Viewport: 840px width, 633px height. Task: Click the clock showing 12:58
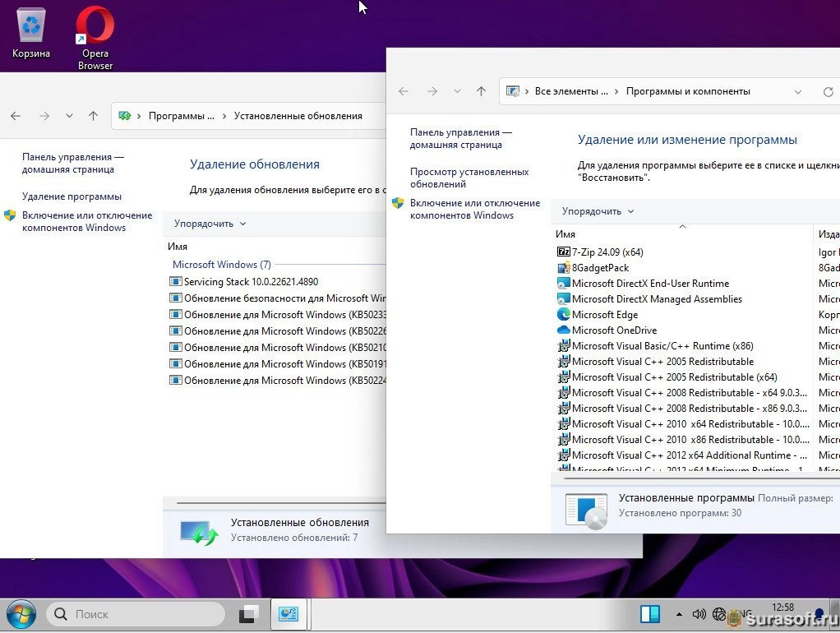click(x=782, y=608)
